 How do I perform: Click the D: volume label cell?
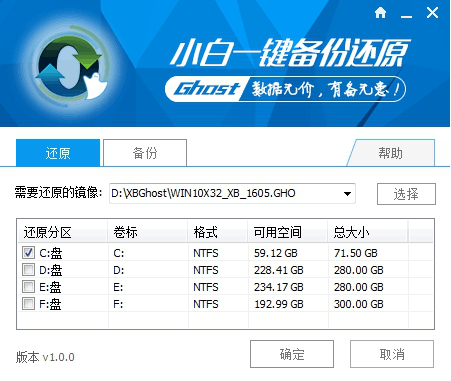119,270
